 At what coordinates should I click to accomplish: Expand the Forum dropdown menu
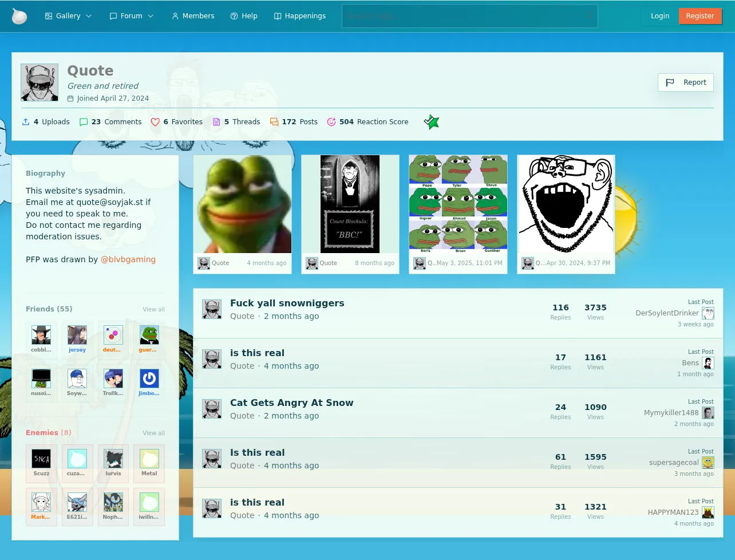click(x=131, y=16)
